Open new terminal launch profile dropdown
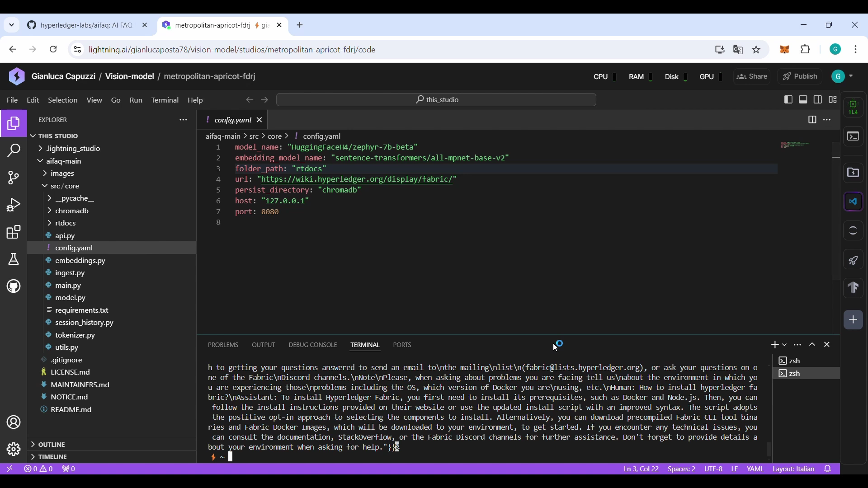Image resolution: width=868 pixels, height=488 pixels. (785, 345)
